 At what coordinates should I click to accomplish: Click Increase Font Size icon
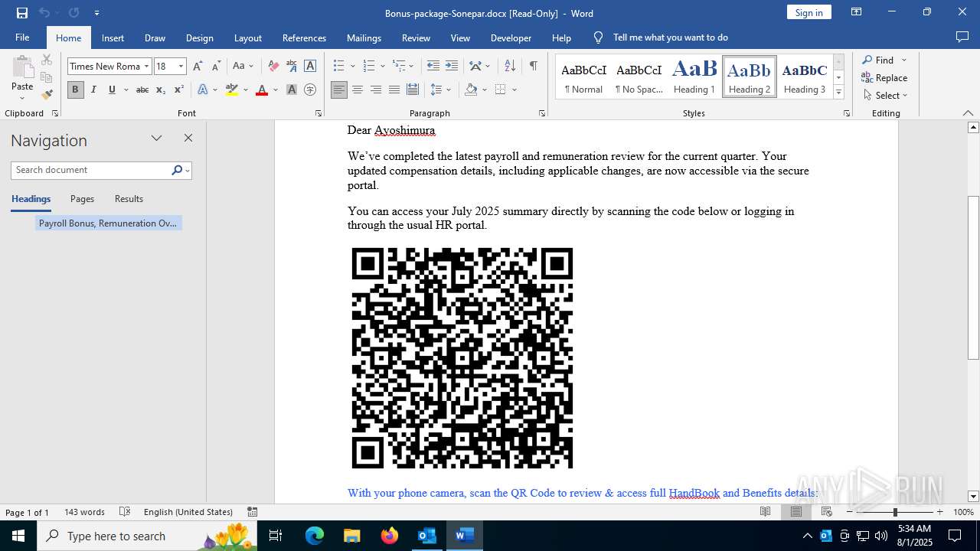pyautogui.click(x=198, y=66)
